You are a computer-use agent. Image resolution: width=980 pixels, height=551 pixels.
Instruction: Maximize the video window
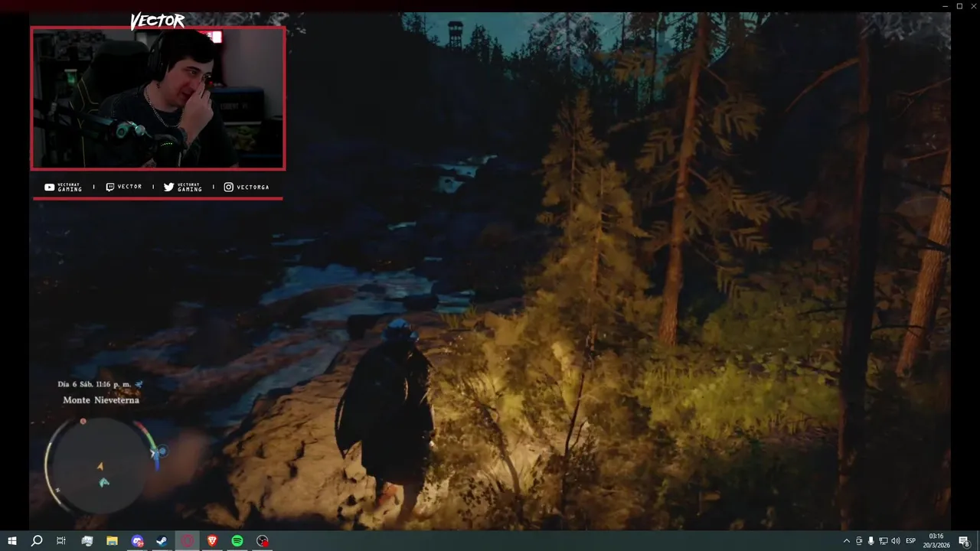(959, 6)
